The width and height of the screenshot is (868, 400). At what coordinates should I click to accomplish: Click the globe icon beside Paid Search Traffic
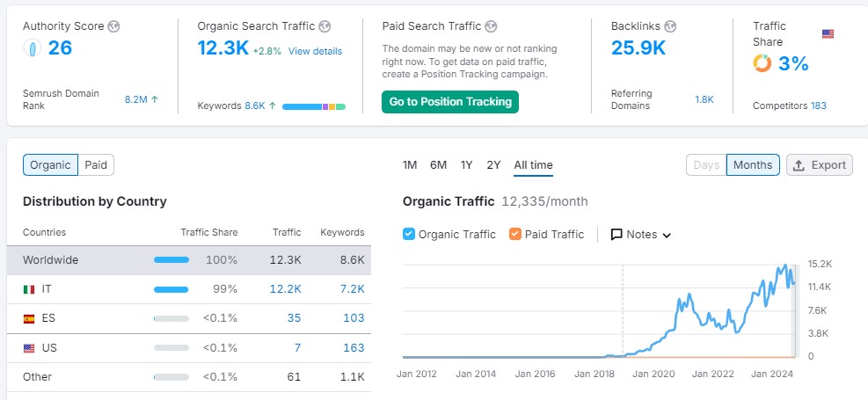point(491,26)
